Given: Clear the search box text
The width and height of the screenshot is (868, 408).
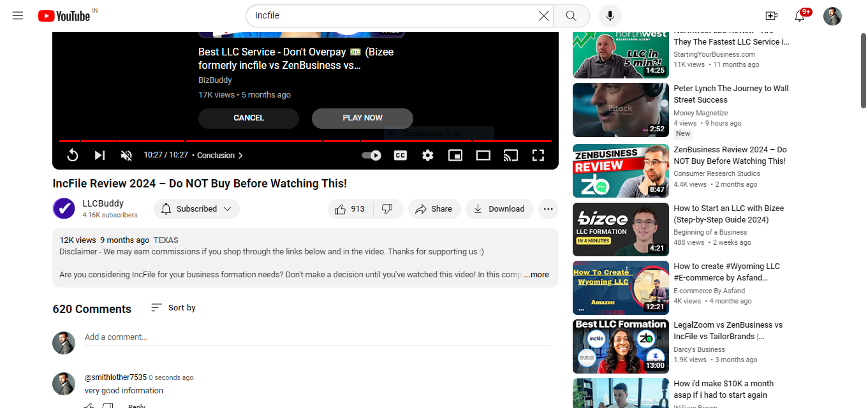Looking at the screenshot, I should [543, 16].
